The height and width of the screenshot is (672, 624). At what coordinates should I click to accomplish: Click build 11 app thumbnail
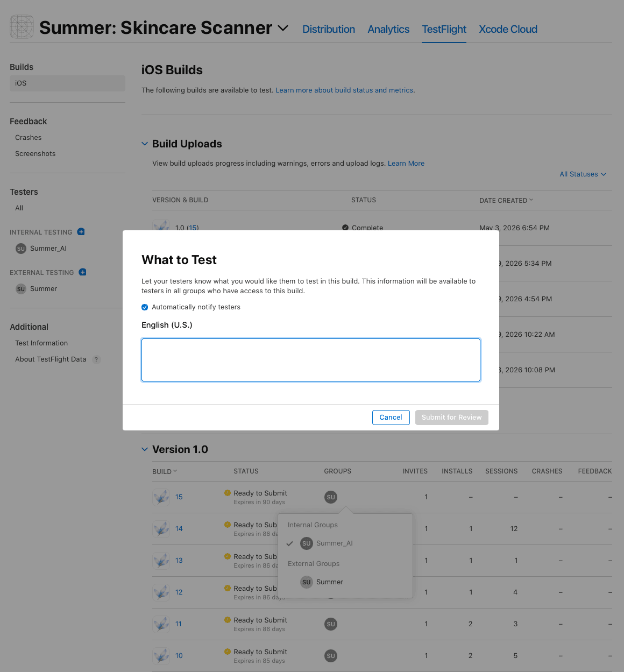pyautogui.click(x=161, y=624)
